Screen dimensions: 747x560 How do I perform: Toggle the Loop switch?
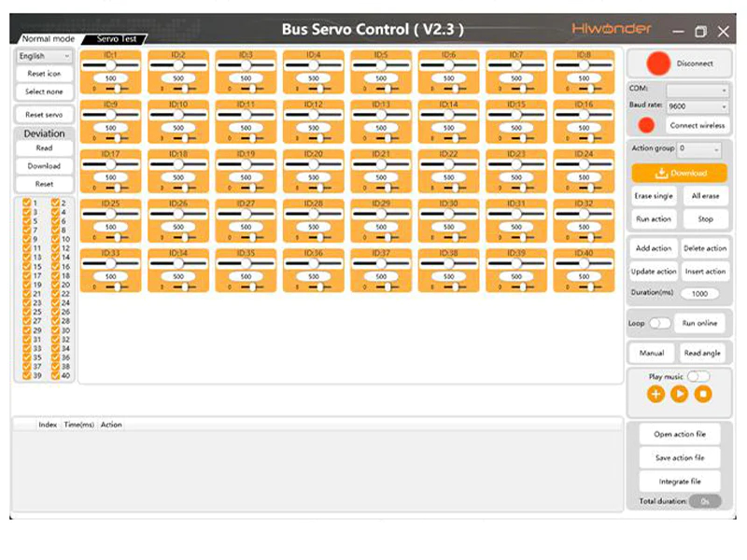coord(660,323)
